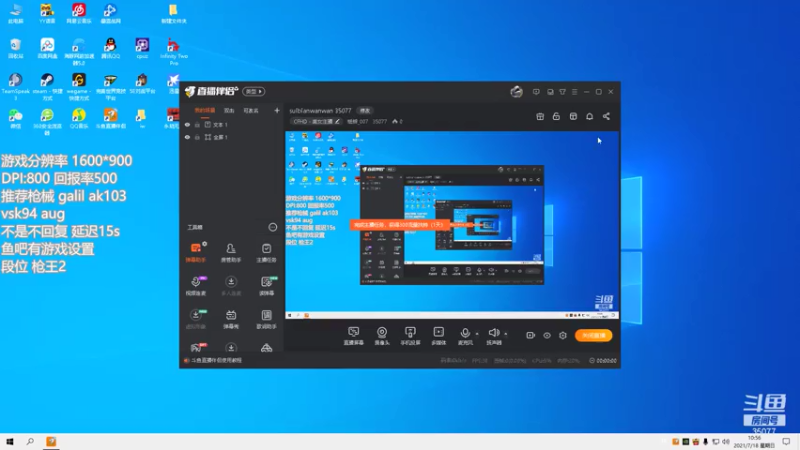This screenshot has height=450, width=800.
Task: Toggle lock on 文本 1 layer
Action: pyautogui.click(x=197, y=124)
